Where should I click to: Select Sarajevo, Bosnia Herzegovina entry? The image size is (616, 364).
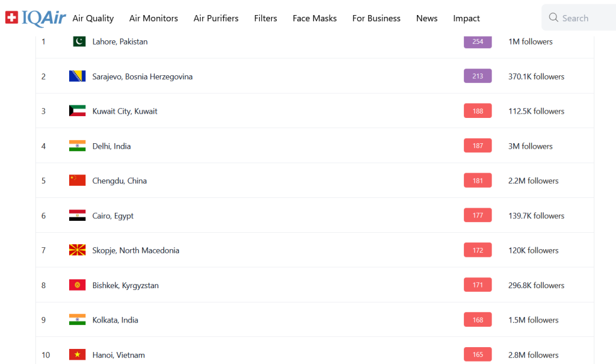pos(142,76)
